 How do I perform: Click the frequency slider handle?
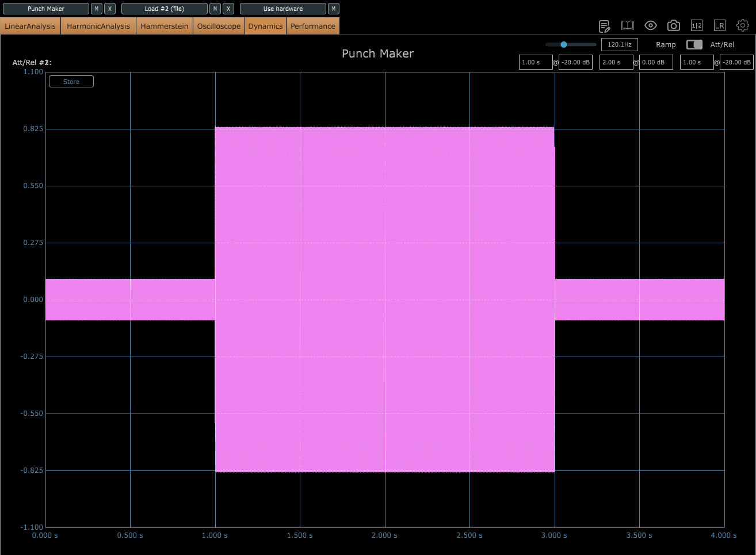pyautogui.click(x=564, y=44)
